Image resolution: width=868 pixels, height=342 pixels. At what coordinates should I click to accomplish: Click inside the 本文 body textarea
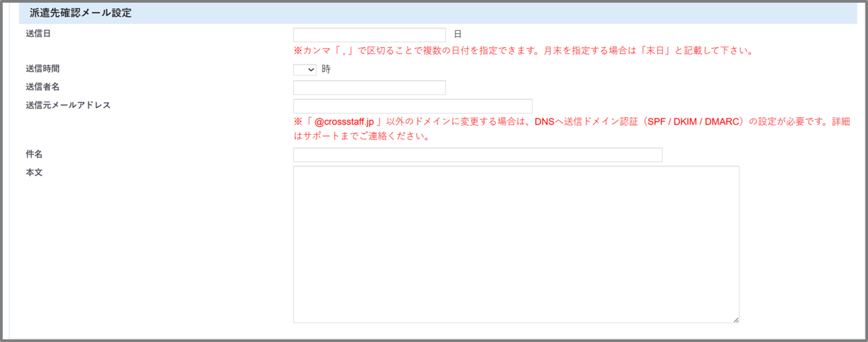[516, 244]
